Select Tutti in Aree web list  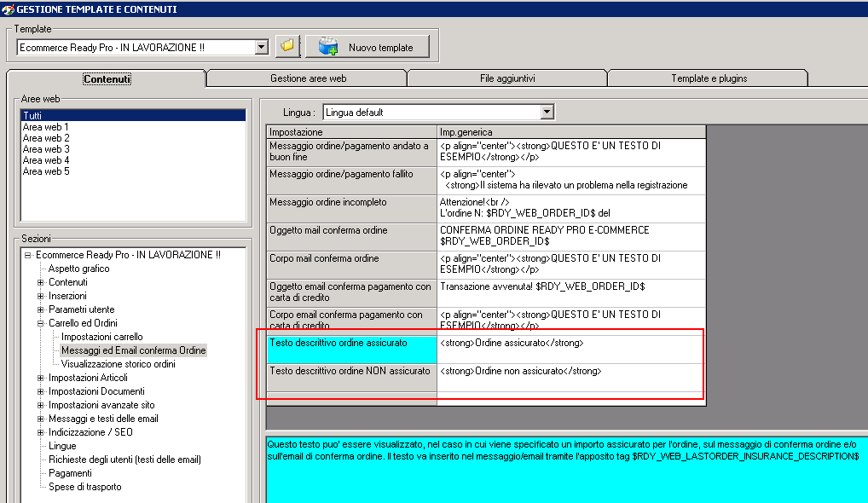tap(133, 115)
